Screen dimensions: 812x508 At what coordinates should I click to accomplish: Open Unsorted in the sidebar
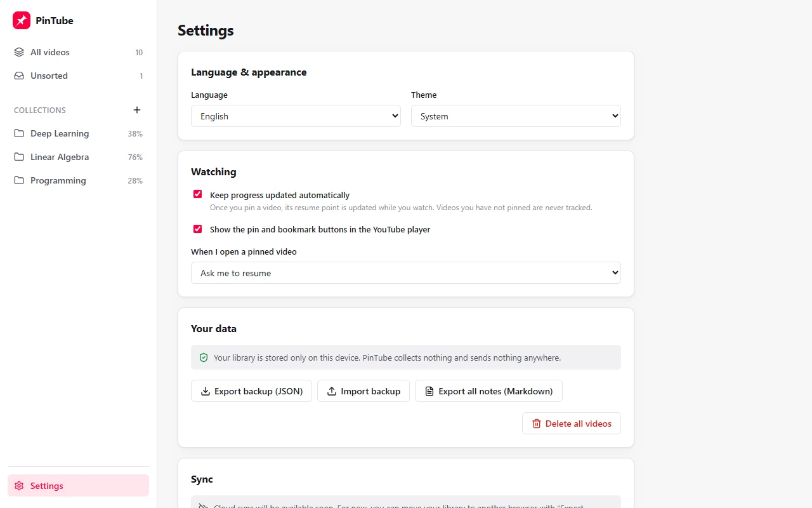coord(78,76)
